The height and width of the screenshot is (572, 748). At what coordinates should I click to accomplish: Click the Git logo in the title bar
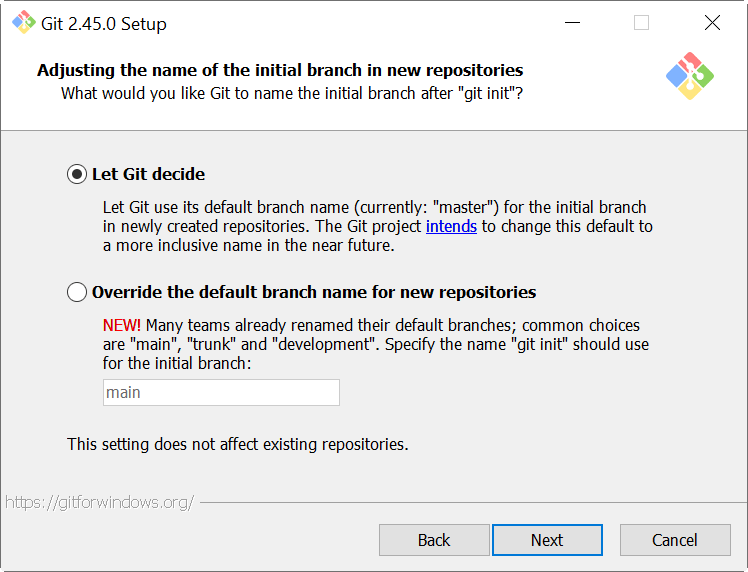pyautogui.click(x=23, y=22)
